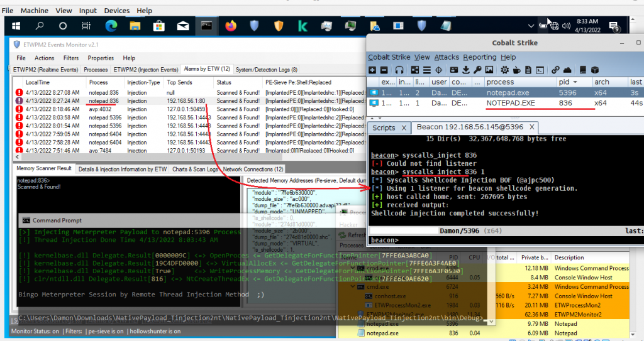
Task: Click the plus Connect icon in Cobalt Strike
Action: (x=373, y=70)
